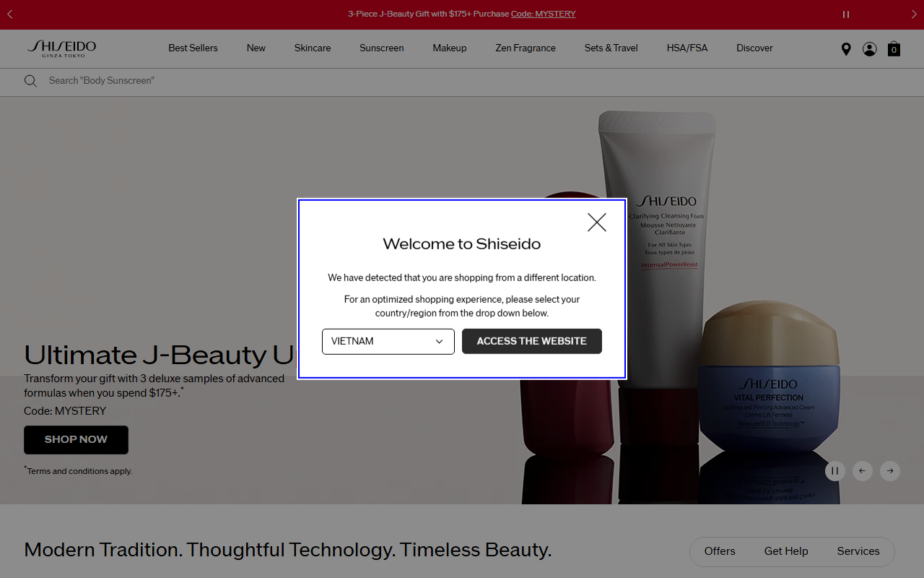Click the ACCESS THE WEBSITE button

coord(532,342)
